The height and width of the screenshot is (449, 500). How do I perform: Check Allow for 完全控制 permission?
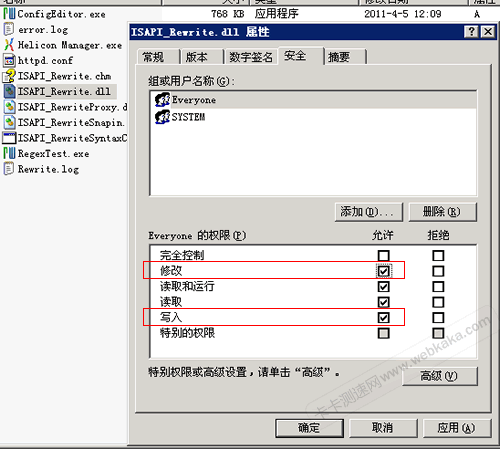[384, 256]
